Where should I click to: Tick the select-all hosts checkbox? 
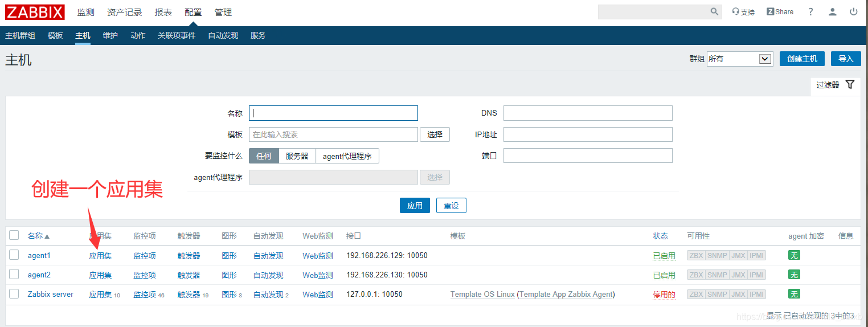coord(14,235)
